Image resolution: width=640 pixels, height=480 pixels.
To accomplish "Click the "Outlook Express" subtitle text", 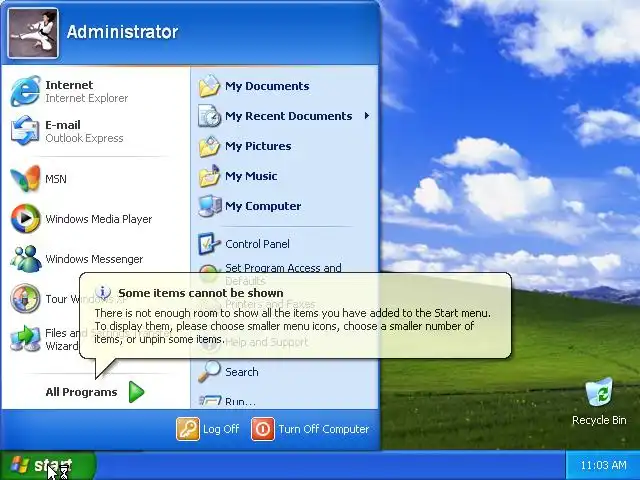I will point(84,138).
